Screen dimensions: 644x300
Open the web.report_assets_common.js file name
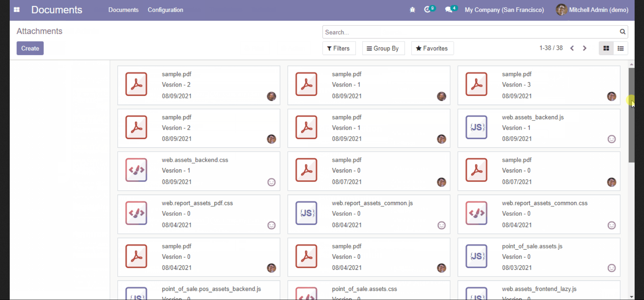372,203
